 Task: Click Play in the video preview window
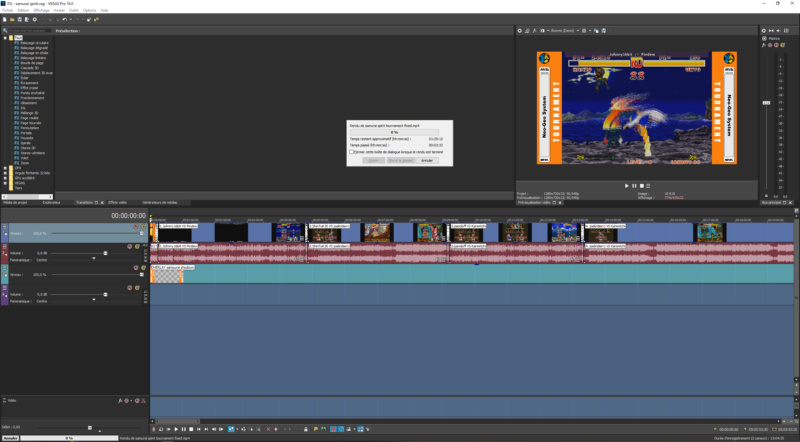(627, 186)
